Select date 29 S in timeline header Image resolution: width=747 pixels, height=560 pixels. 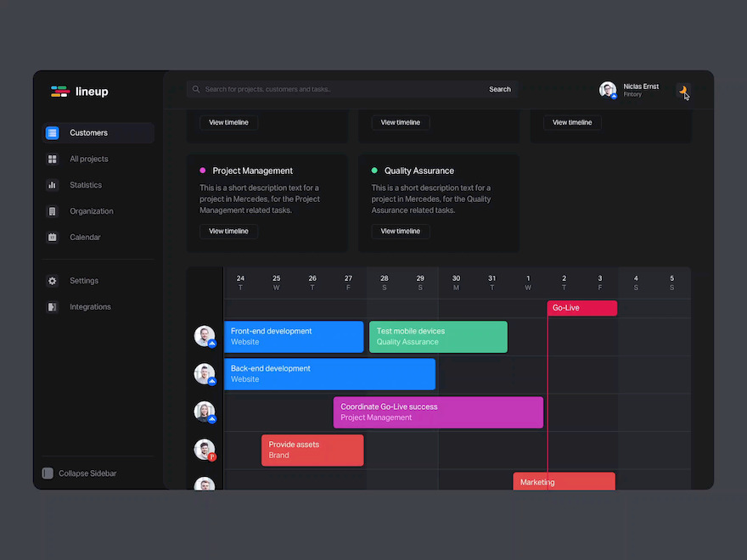coord(420,283)
